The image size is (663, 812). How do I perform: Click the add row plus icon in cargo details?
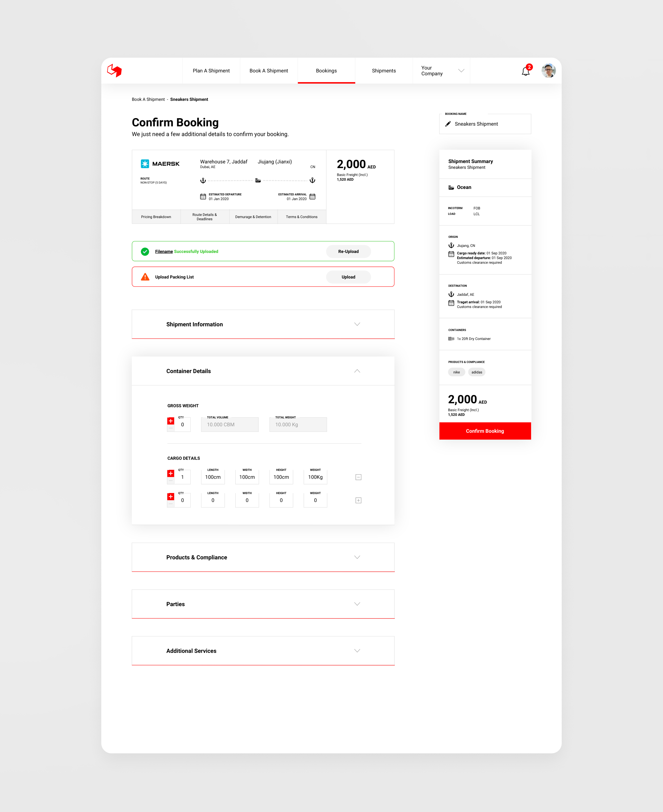358,501
